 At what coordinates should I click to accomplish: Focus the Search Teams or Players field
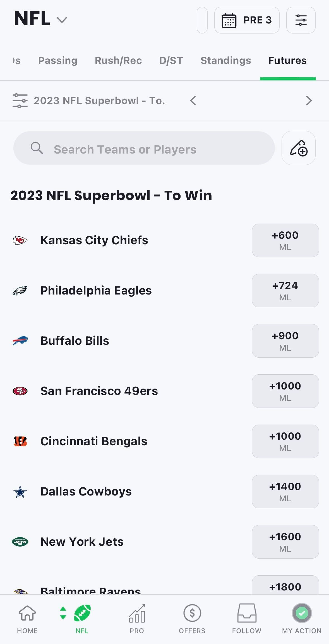144,148
